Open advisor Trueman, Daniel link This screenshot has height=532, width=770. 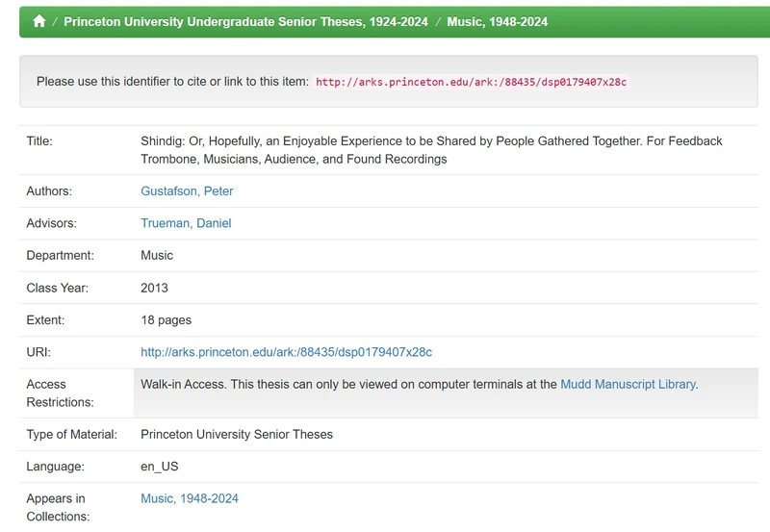pos(186,223)
